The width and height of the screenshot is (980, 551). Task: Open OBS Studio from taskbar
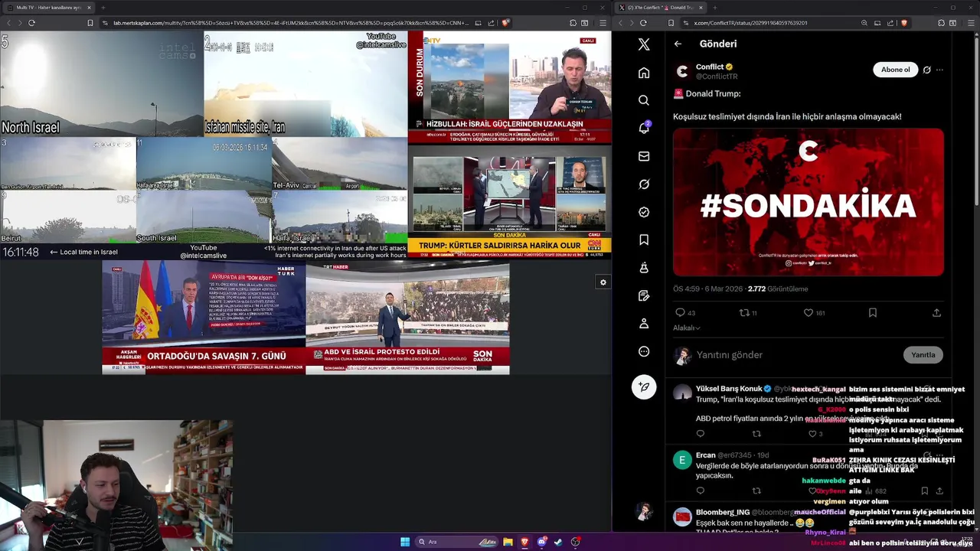click(575, 542)
